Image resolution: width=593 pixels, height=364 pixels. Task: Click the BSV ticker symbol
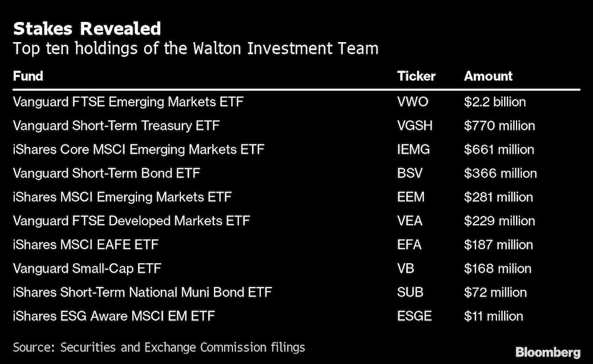pyautogui.click(x=410, y=173)
